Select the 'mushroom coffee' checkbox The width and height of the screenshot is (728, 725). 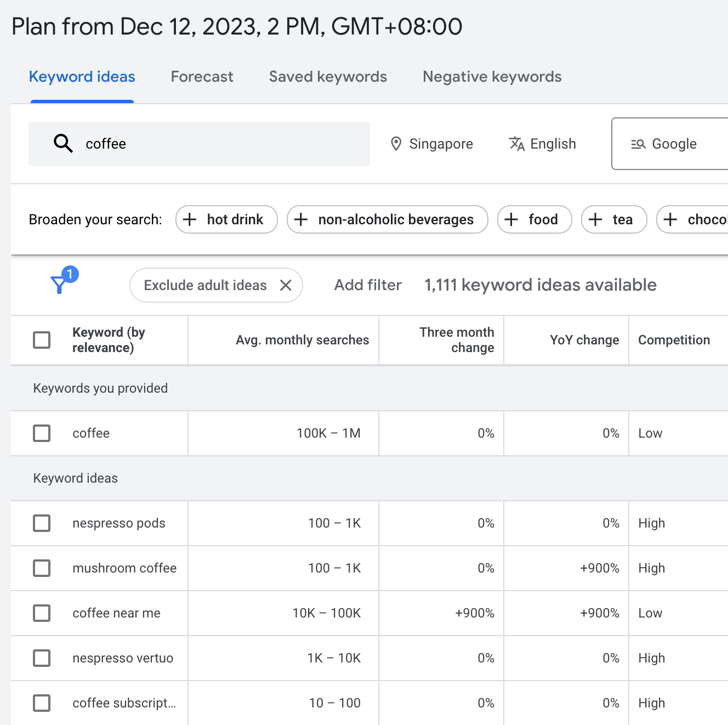pos(42,568)
